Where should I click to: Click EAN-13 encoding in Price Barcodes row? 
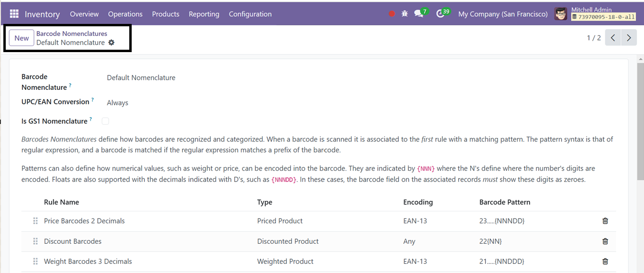(x=415, y=221)
